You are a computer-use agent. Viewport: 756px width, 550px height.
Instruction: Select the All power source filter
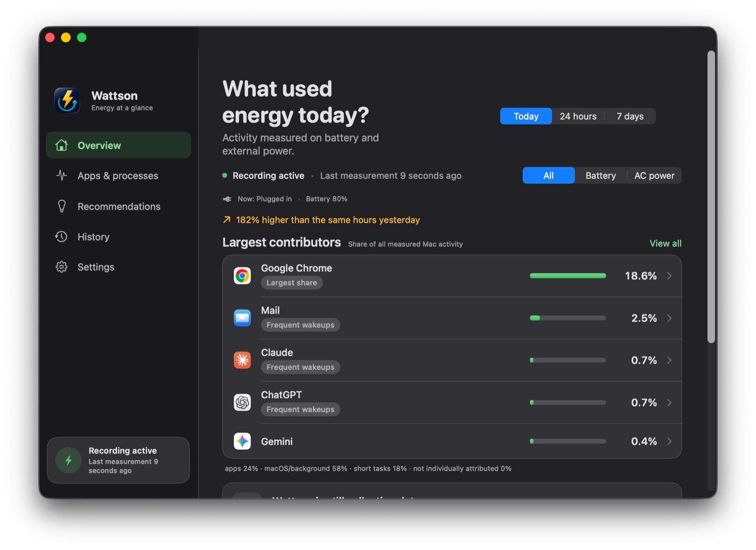(x=549, y=175)
